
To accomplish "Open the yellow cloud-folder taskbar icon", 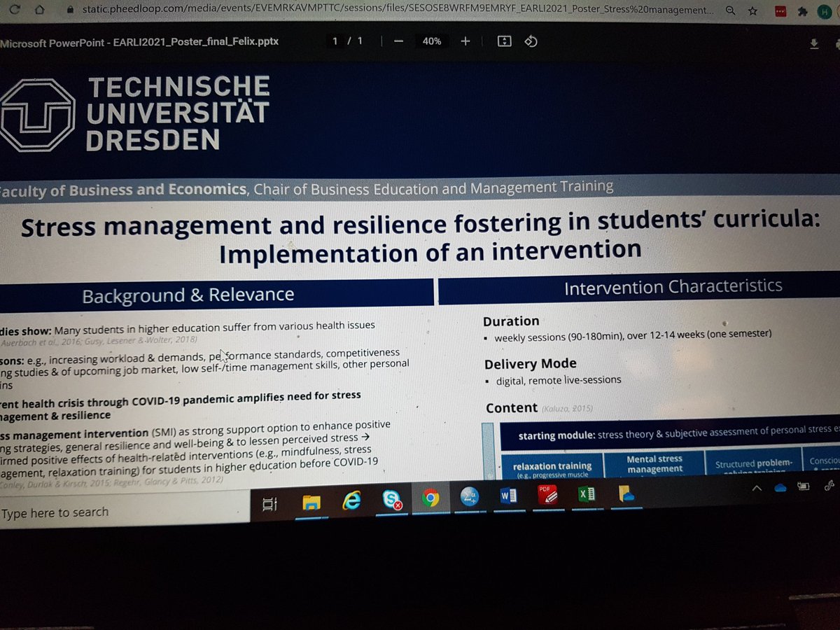I will coord(625,493).
